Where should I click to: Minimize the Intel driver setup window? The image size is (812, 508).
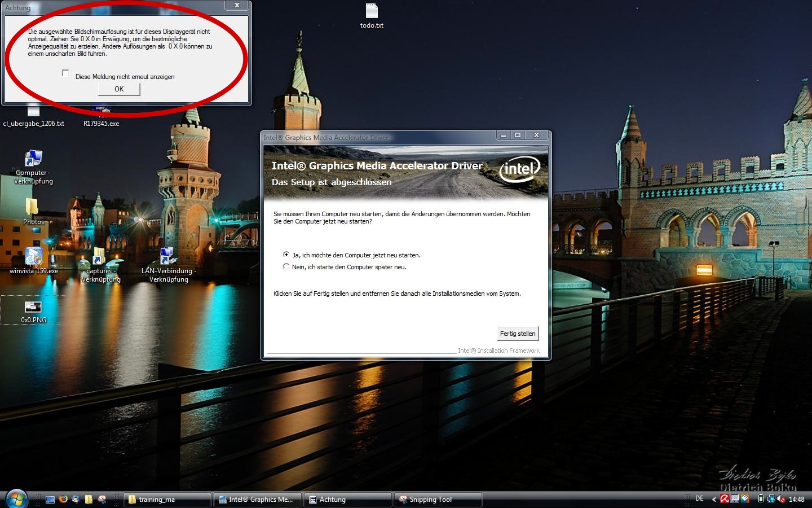tap(503, 135)
